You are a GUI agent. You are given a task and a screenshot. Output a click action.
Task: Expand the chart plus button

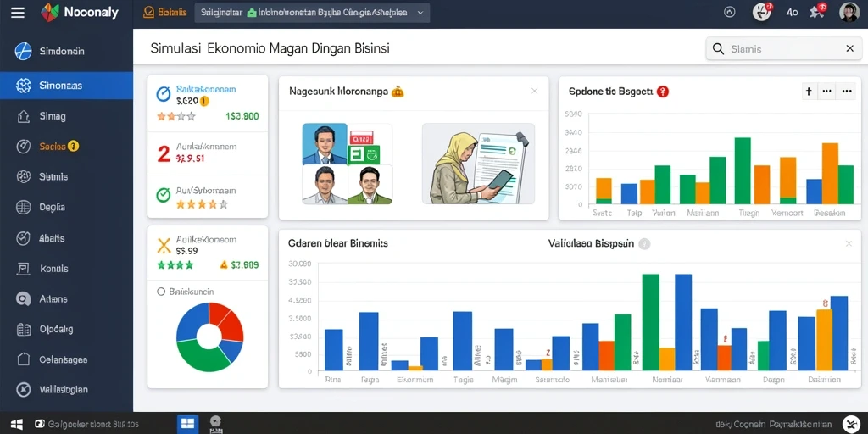coord(809,92)
